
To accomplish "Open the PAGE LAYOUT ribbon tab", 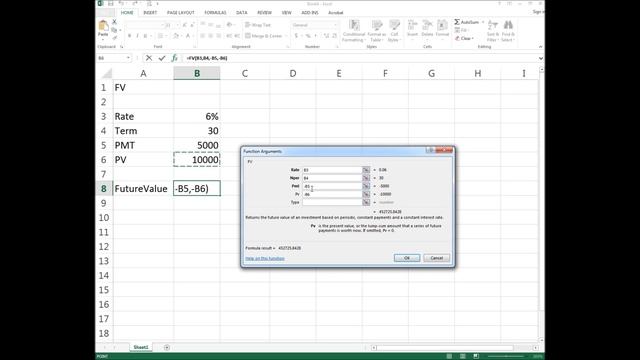I will pos(180,13).
